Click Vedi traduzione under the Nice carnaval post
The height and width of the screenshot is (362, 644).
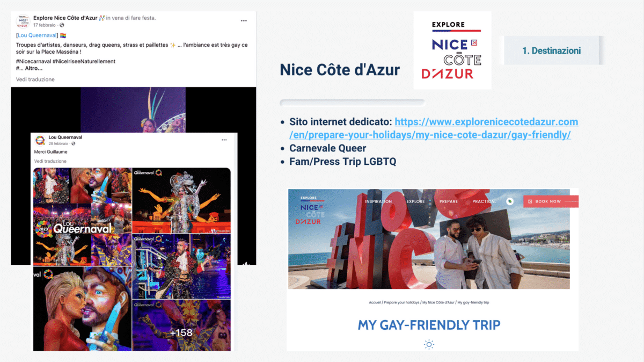(35, 79)
